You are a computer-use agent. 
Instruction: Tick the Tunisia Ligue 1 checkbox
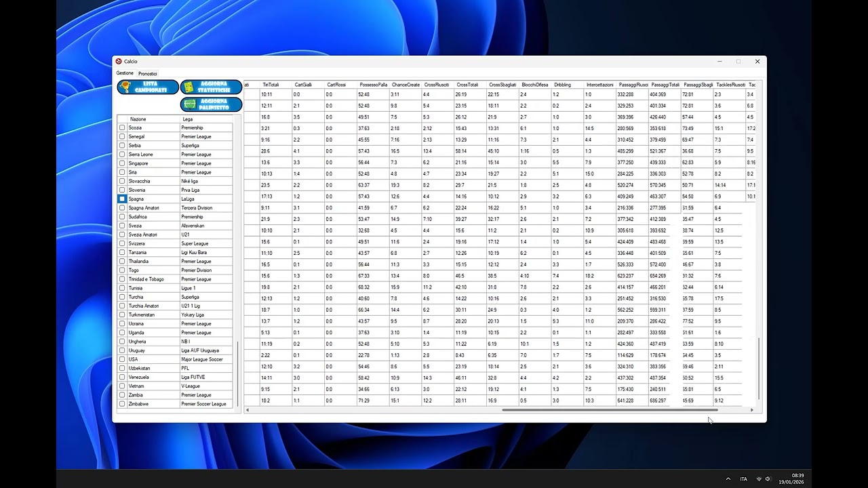tap(122, 288)
